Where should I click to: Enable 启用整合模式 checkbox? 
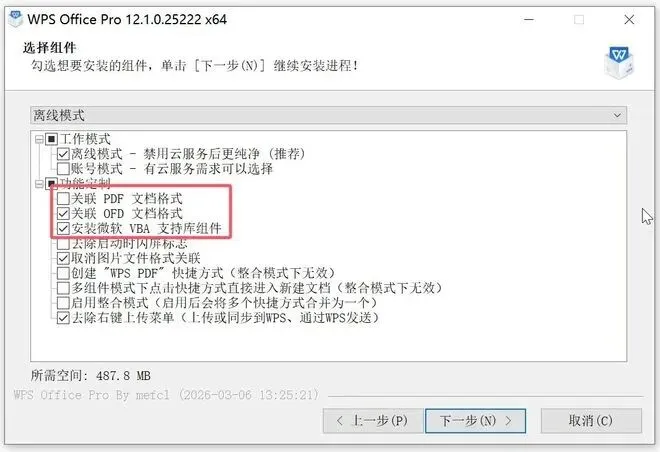tap(63, 303)
